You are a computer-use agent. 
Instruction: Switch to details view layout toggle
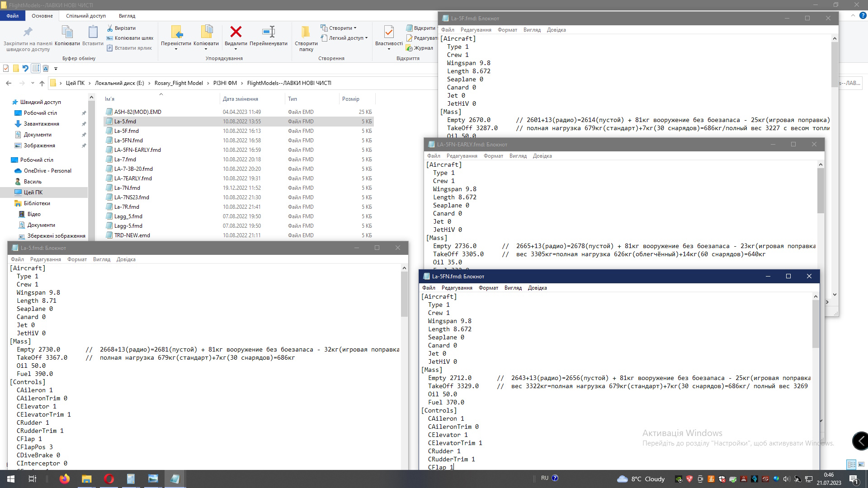851,465
